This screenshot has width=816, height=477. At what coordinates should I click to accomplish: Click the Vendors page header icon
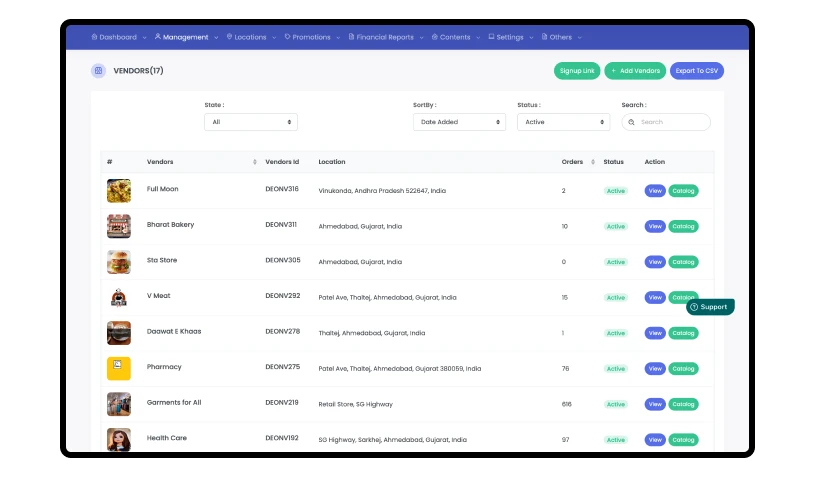[x=98, y=71]
